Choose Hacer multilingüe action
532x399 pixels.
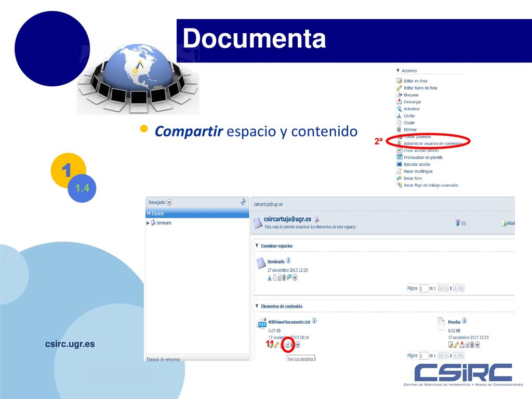[x=418, y=171]
